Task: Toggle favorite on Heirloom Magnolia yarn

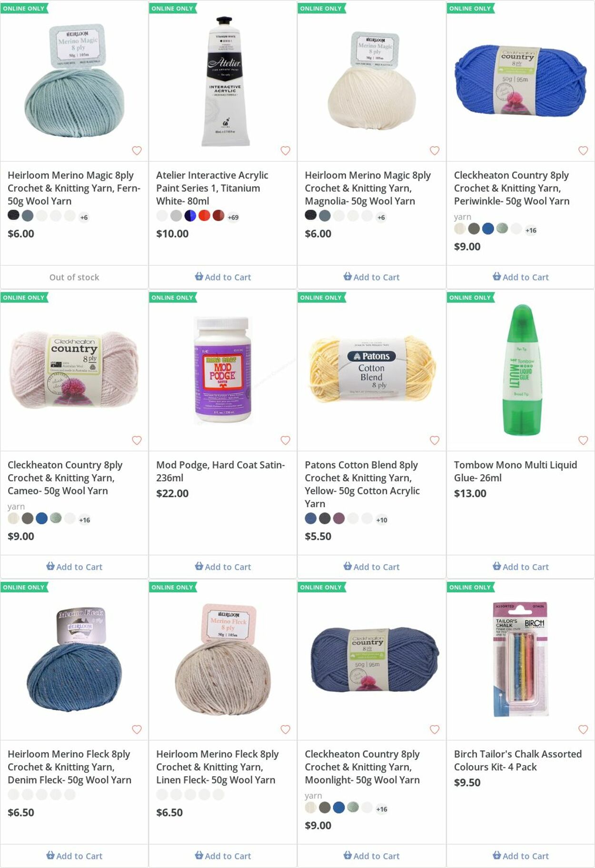Action: tap(434, 150)
